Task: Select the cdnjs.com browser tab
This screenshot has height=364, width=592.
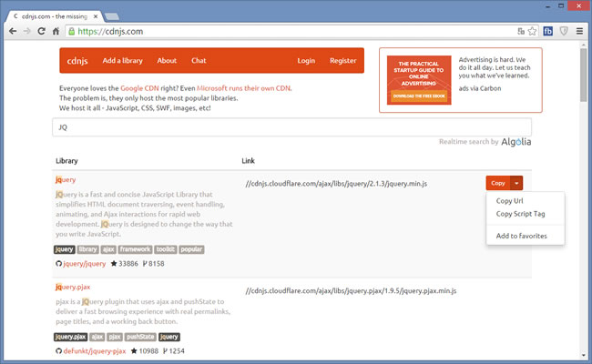Action: click(x=54, y=16)
